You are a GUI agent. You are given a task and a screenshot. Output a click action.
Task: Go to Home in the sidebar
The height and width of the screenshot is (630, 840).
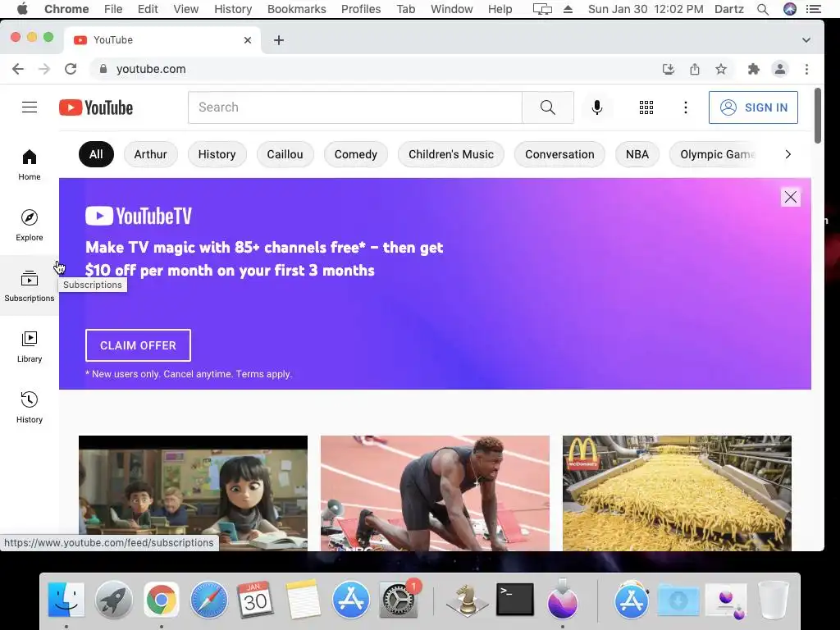pos(30,164)
